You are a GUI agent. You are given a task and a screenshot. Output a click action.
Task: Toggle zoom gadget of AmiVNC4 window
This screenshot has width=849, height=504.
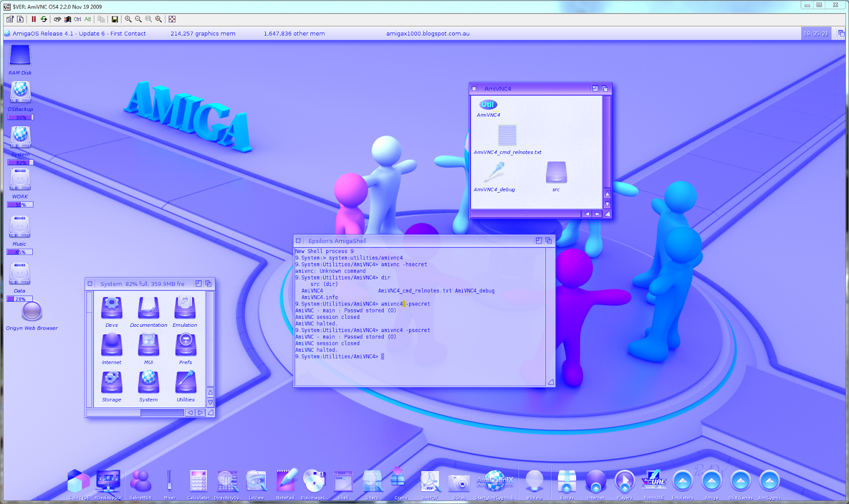(595, 89)
